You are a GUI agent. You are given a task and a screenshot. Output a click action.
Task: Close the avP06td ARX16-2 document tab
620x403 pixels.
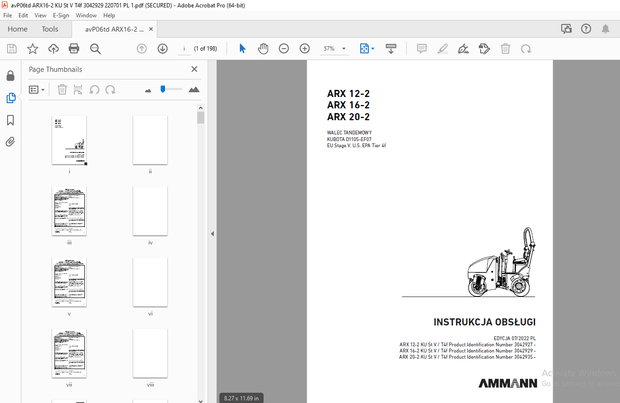151,29
